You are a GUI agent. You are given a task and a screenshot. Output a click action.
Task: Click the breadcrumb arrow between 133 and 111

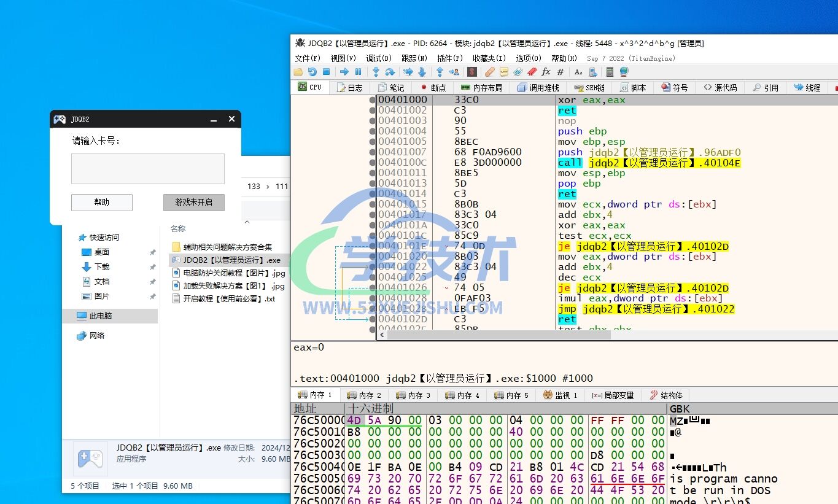click(x=268, y=187)
